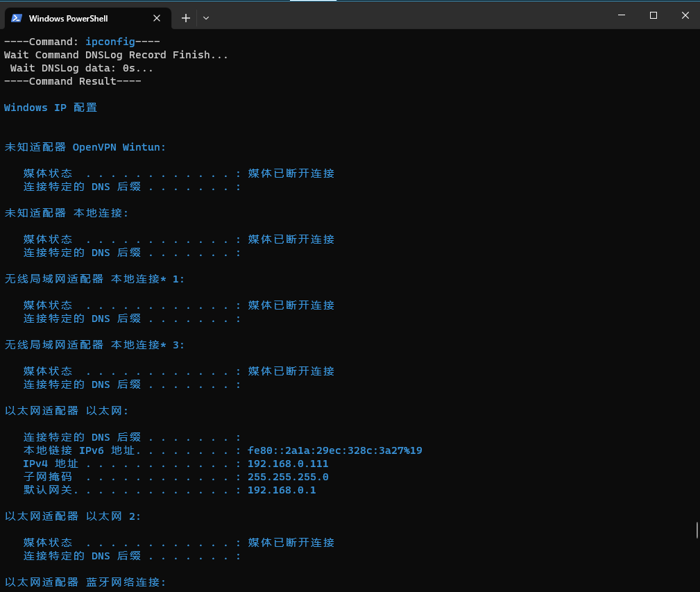Image resolution: width=700 pixels, height=592 pixels.
Task: Maximize the terminal window
Action: [653, 15]
